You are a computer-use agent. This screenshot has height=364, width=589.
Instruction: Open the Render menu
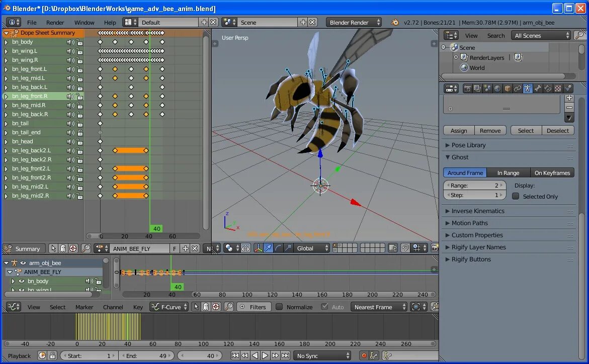coord(55,22)
